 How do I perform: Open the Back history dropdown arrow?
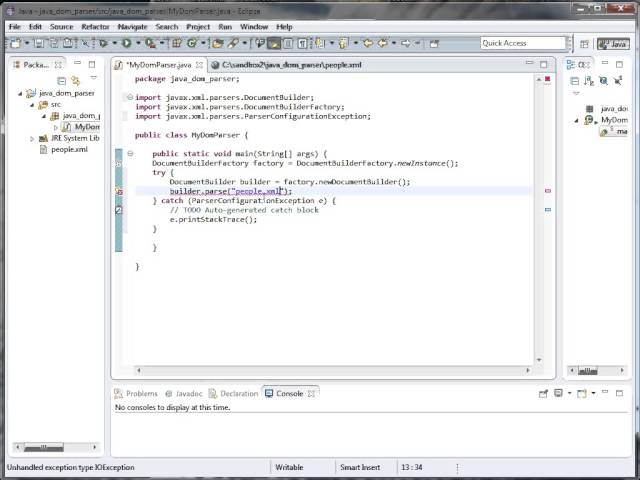tap(394, 43)
